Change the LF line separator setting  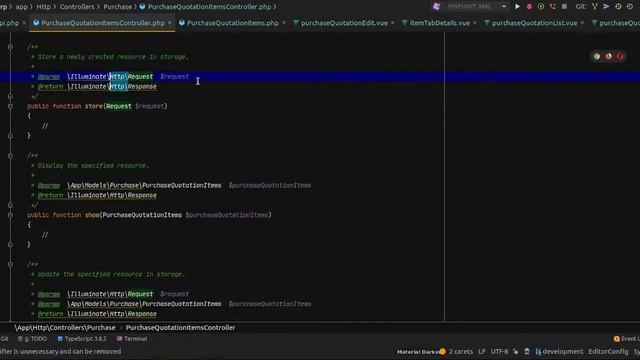coord(482,352)
